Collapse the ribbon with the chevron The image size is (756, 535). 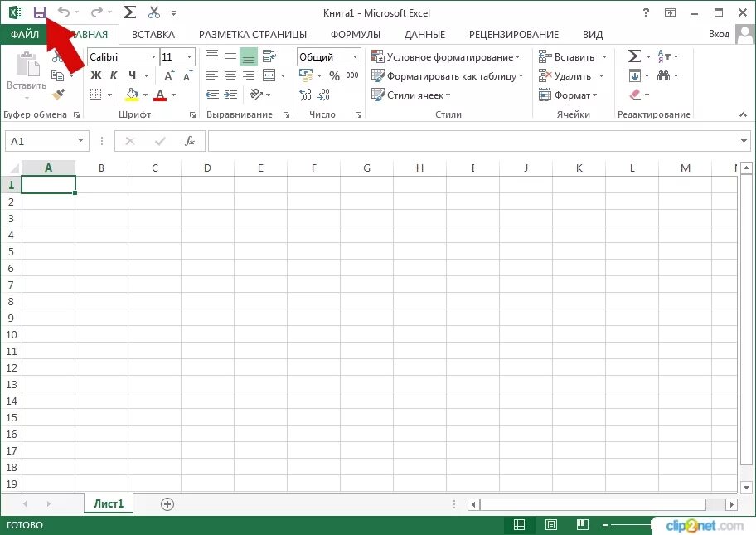point(743,114)
